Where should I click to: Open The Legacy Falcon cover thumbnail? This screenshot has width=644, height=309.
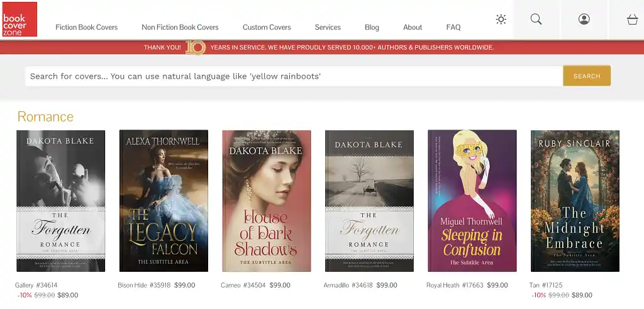[x=164, y=201]
